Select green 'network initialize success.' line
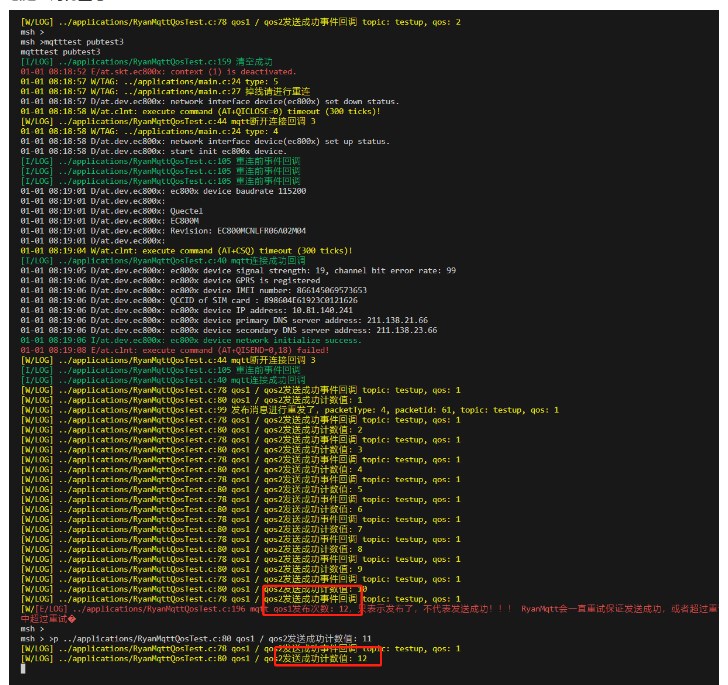Screen dimensions: 728x685 (x=191, y=340)
